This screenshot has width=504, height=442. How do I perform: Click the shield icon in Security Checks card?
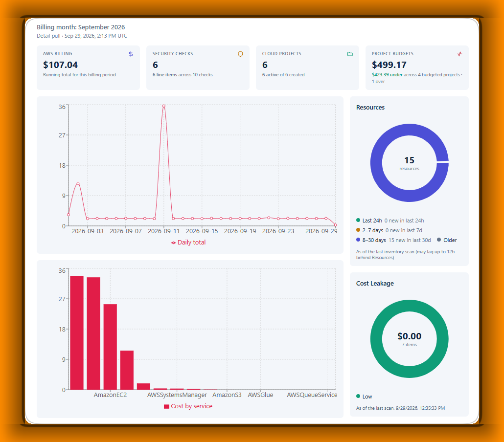coord(240,54)
